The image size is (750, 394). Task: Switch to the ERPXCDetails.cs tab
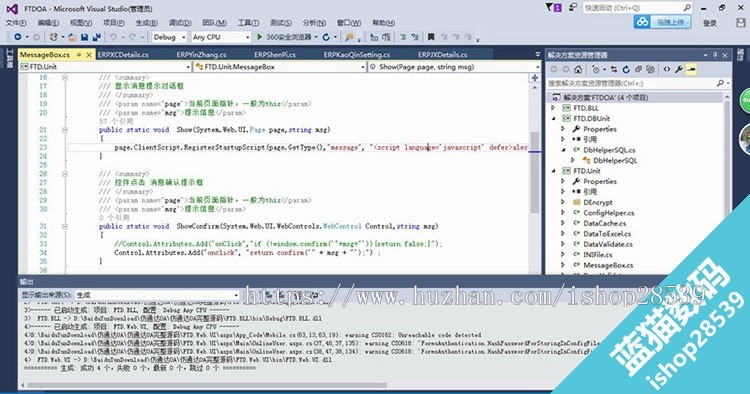123,55
